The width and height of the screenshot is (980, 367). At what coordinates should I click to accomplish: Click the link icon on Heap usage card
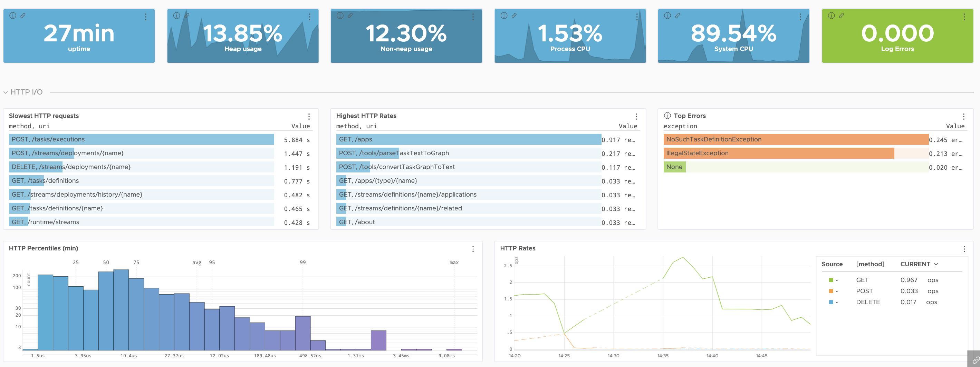(187, 16)
